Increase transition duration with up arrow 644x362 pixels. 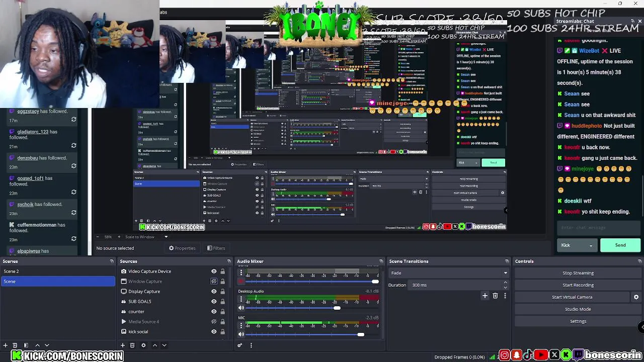[x=505, y=283]
